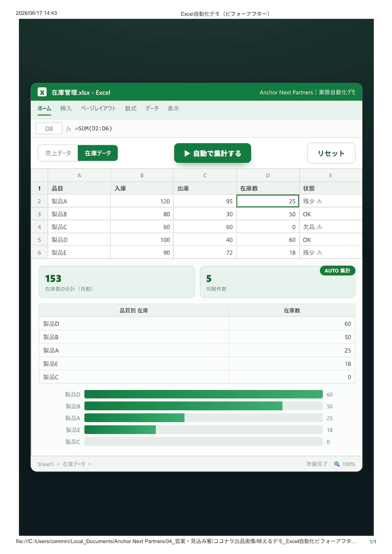Click the green Excel logo icon
Viewport: 392px width, 554px height.
tap(42, 92)
